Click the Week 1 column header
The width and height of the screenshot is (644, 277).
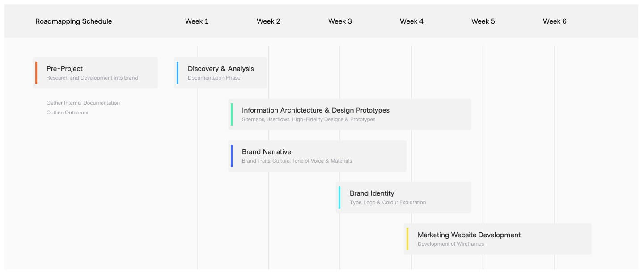pyautogui.click(x=197, y=21)
